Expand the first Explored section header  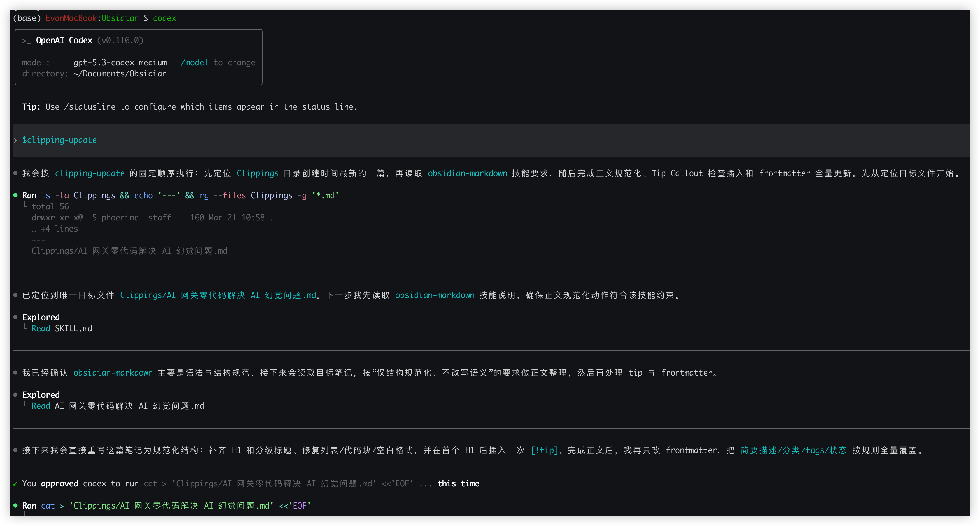[x=41, y=317]
